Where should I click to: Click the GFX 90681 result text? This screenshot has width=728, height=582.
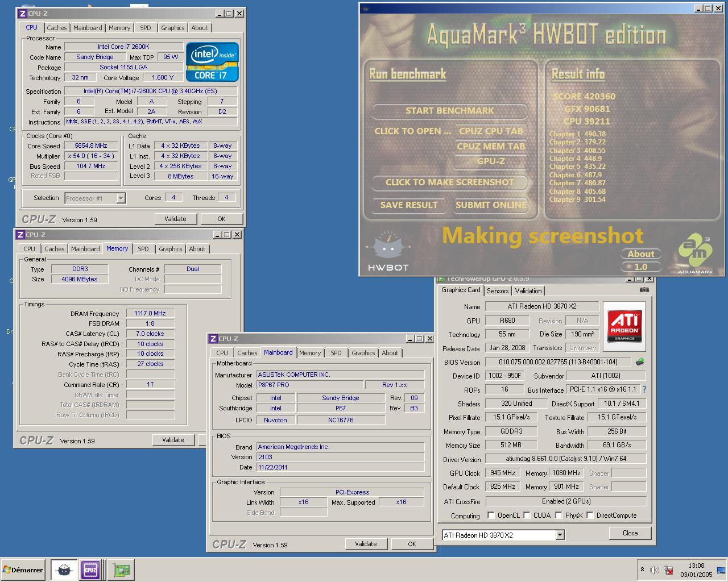coord(587,109)
